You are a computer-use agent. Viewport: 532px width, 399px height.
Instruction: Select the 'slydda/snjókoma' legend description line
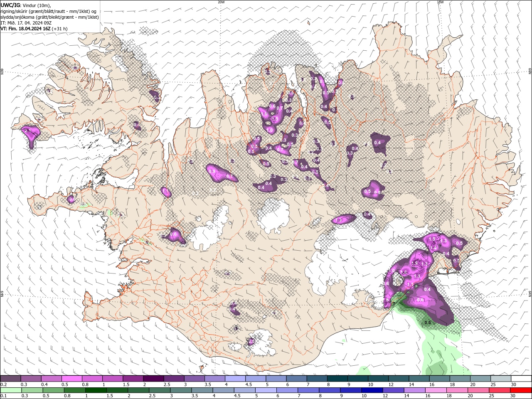coord(50,17)
